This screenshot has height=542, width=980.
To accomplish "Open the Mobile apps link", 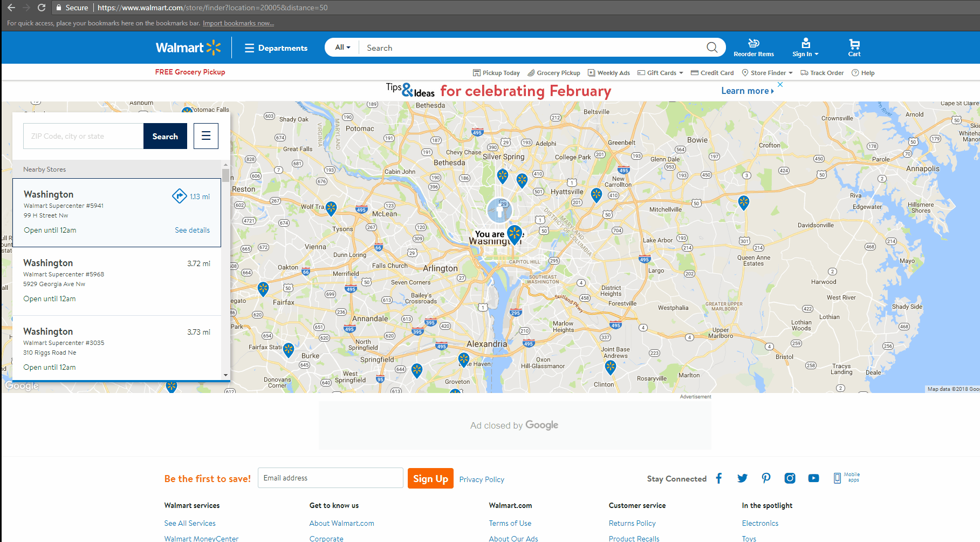I will tap(847, 478).
